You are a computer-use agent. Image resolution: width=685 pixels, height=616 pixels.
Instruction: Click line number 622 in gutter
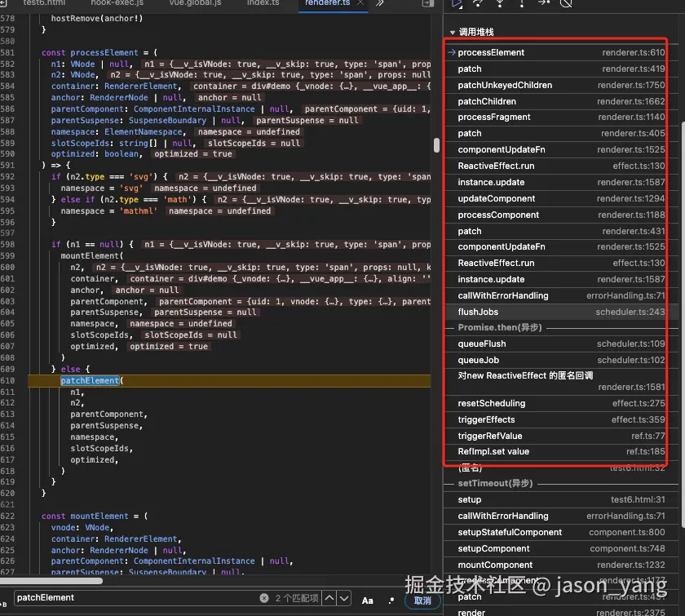[7, 516]
